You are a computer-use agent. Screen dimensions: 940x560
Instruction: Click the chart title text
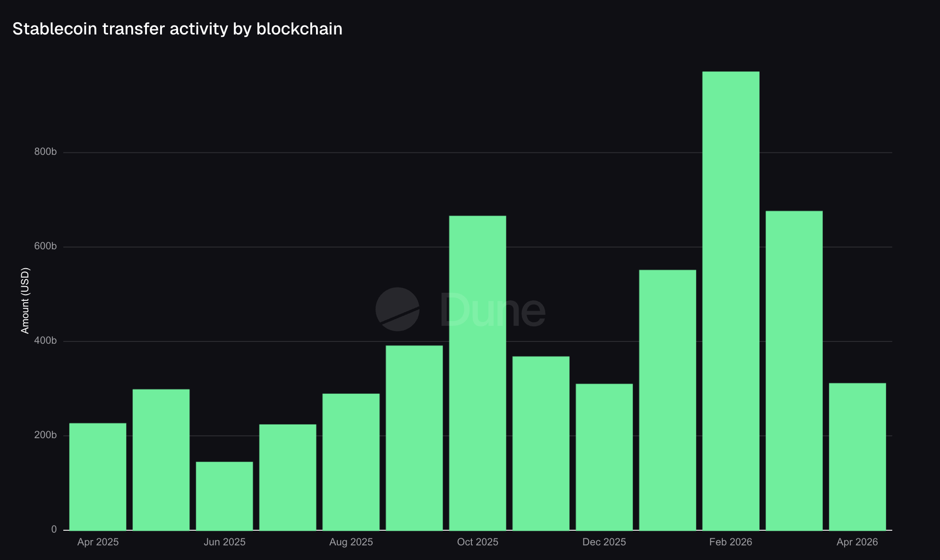[177, 29]
